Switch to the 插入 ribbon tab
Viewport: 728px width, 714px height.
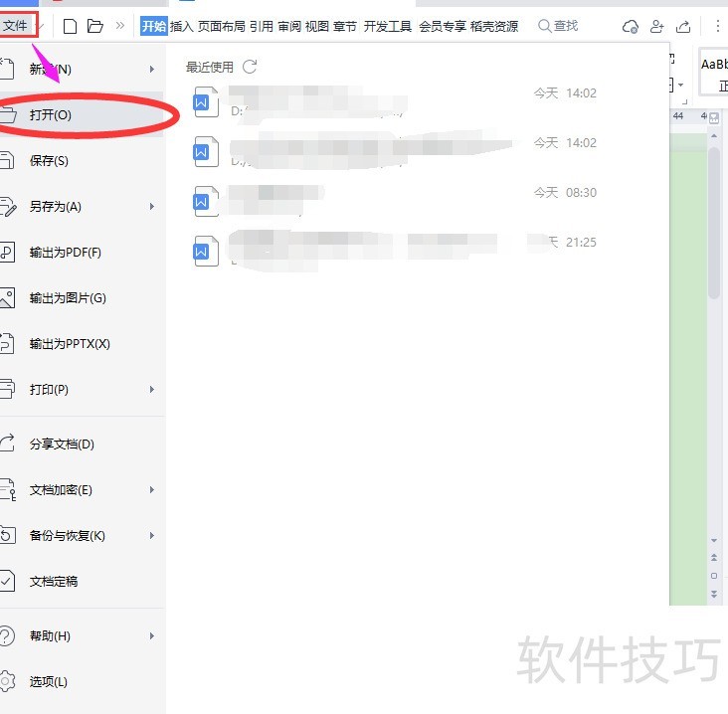pyautogui.click(x=182, y=26)
